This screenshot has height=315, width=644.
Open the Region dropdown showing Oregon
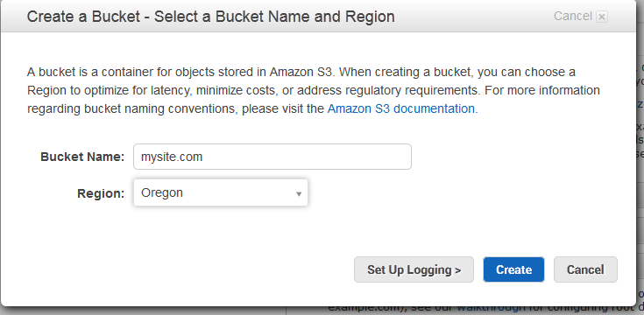[x=221, y=192]
